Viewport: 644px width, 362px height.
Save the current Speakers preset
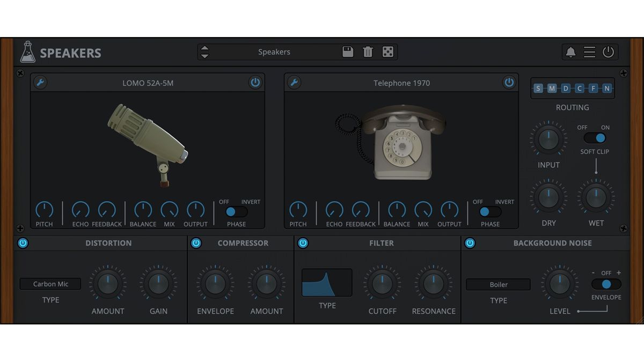click(x=347, y=51)
